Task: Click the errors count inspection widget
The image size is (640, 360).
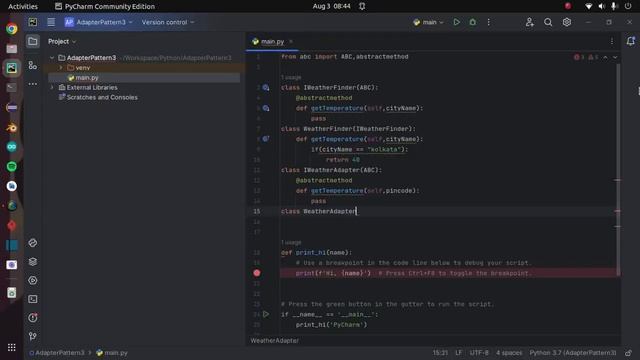Action: 586,57
